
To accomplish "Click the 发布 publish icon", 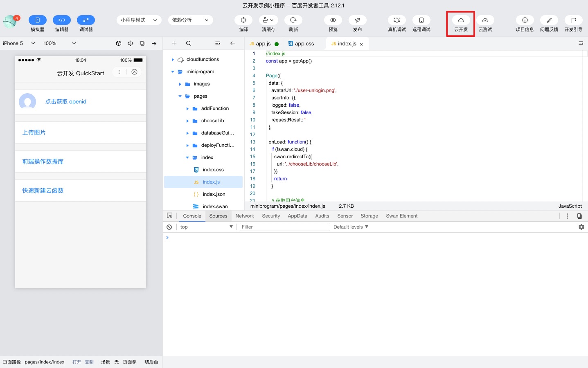I will tap(357, 20).
